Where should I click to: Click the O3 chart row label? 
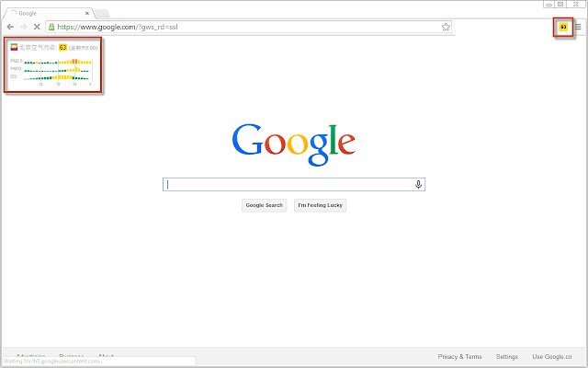click(14, 76)
